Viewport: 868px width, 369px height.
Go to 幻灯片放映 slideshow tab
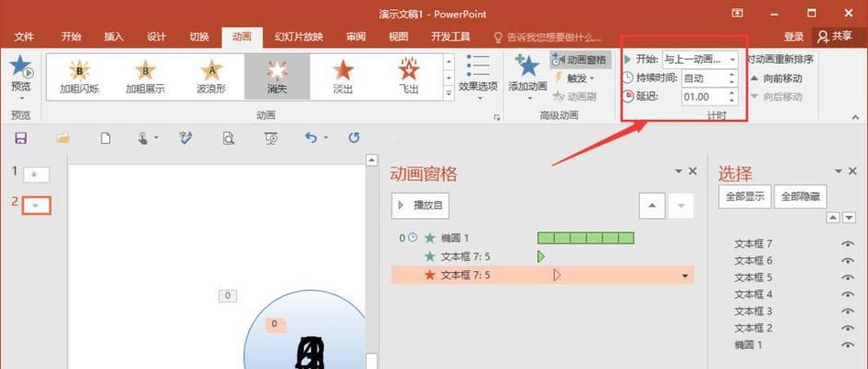pyautogui.click(x=299, y=37)
